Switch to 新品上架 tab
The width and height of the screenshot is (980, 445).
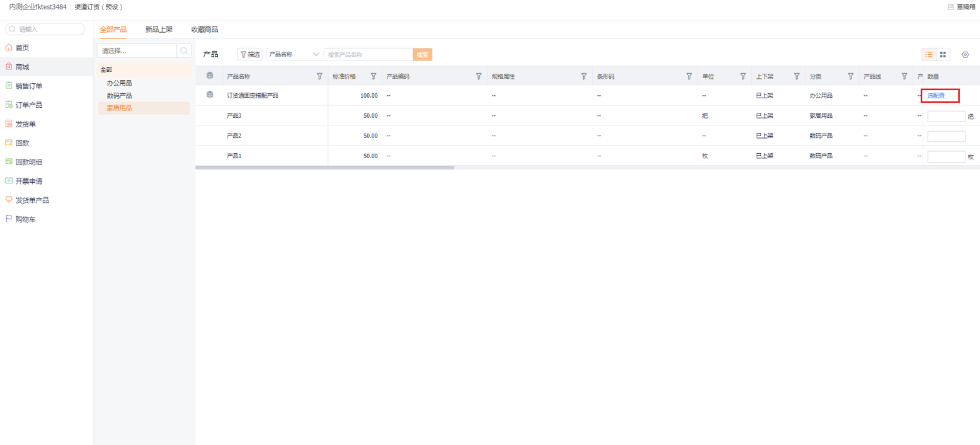click(159, 30)
